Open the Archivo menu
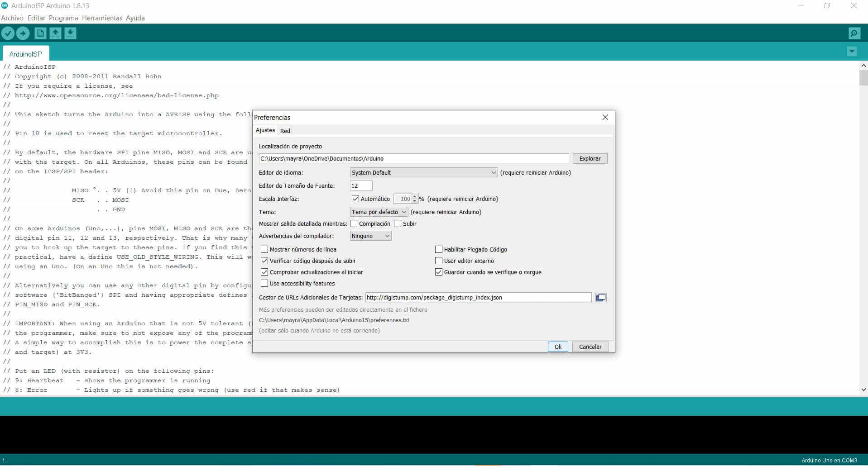The image size is (868, 466). [x=12, y=18]
